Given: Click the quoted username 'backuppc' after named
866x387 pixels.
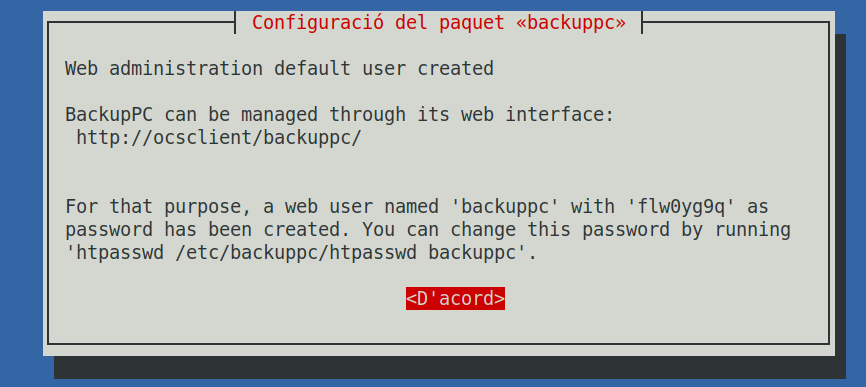Looking at the screenshot, I should [x=505, y=206].
